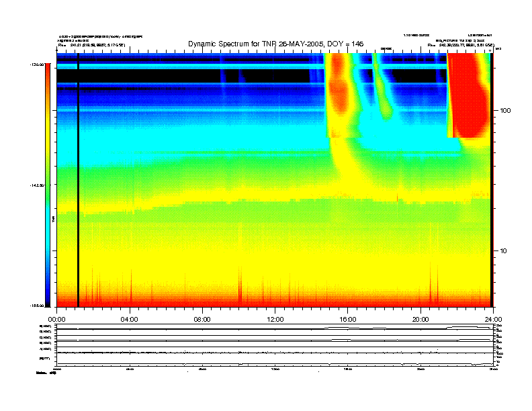Click the black vertical data gap line
532x411 pixels.
78,180
